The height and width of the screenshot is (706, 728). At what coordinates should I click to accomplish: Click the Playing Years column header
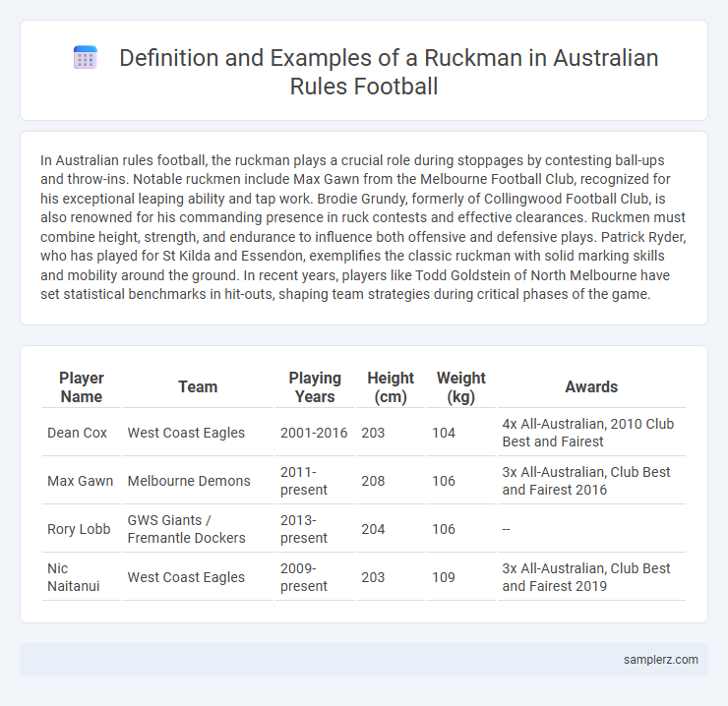315,387
